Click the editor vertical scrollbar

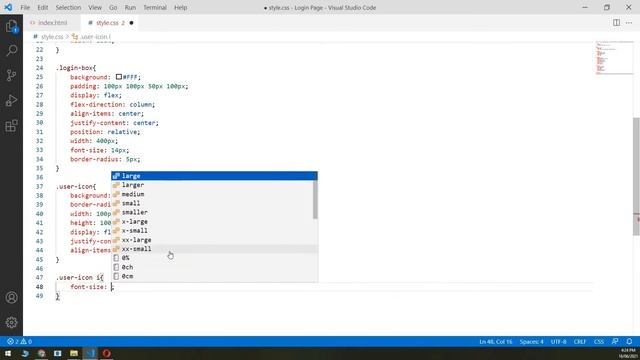(x=636, y=176)
